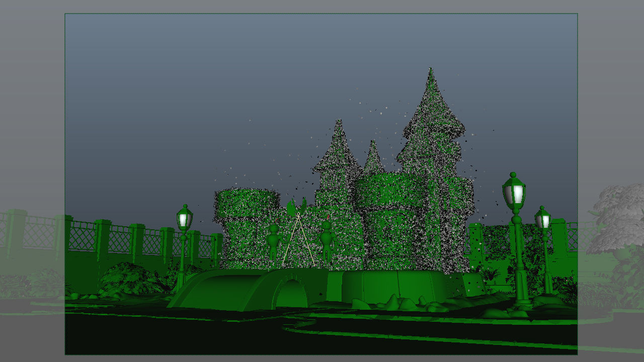Select the small far-right lamp post lantern
The width and height of the screenshot is (644, 362).
tap(543, 219)
